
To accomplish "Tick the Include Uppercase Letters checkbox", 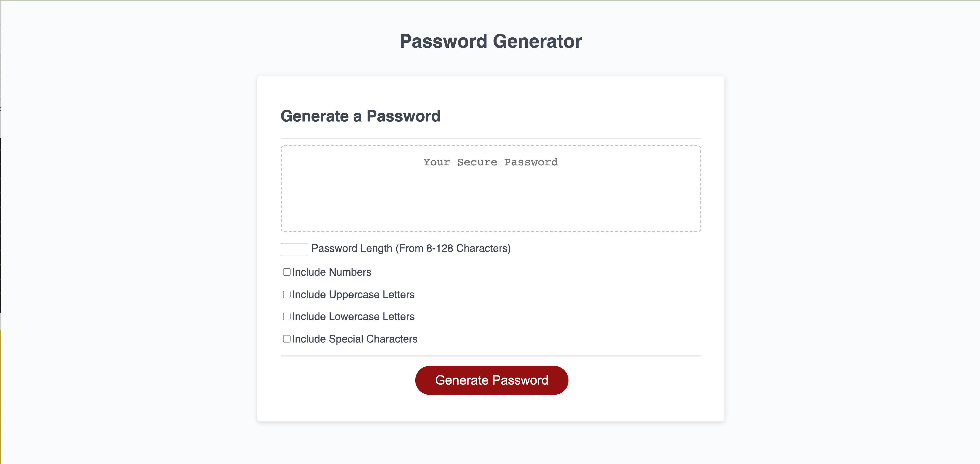I will (x=287, y=294).
